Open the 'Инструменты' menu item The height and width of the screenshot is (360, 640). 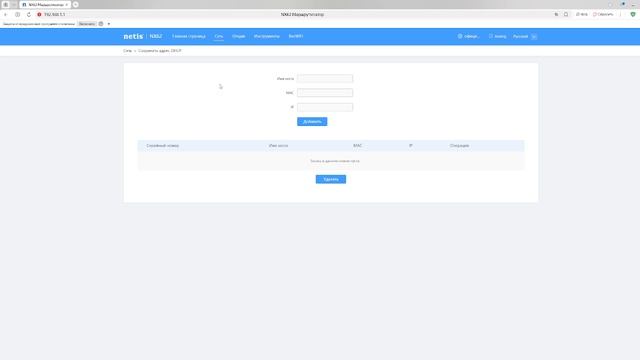(x=267, y=36)
